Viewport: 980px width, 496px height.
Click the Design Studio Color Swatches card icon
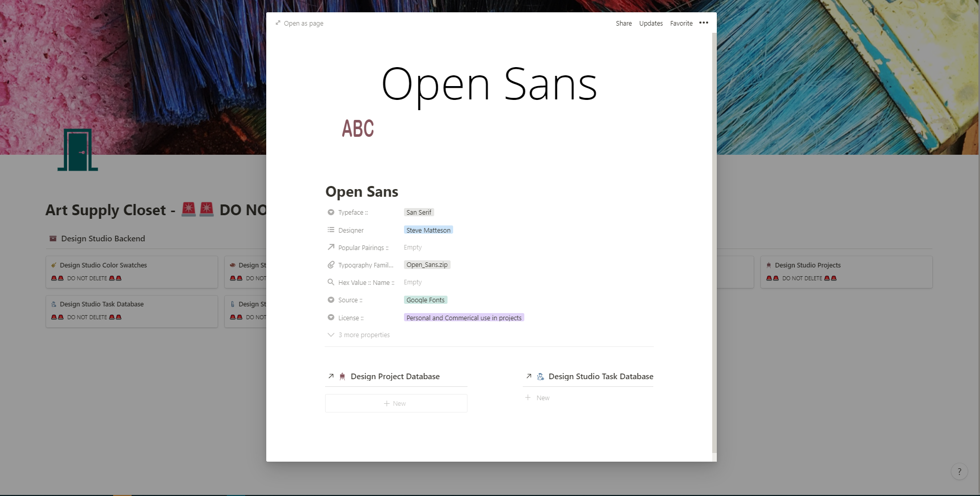tap(54, 265)
